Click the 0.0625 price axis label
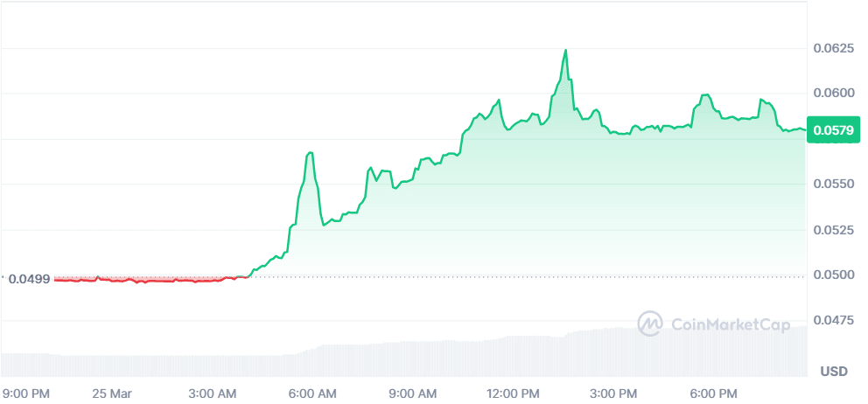Screen dimensions: 868x404 [834, 47]
